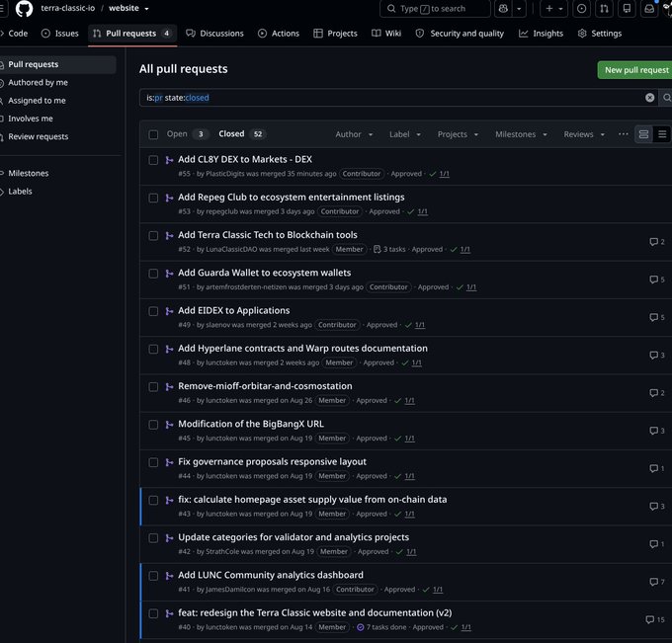Open the terra-classic-io organization link
The image size is (672, 643).
click(68, 8)
